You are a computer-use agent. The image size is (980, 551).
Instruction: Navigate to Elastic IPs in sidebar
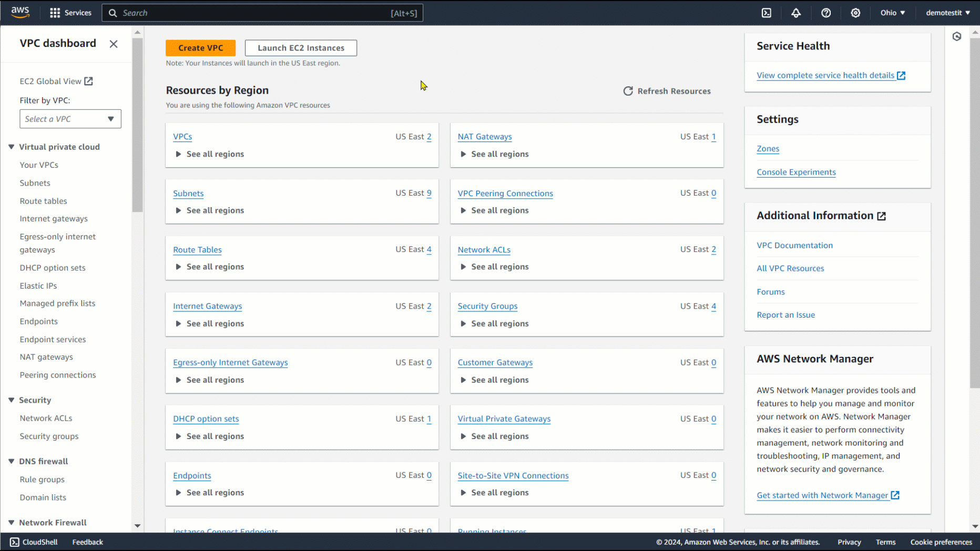(38, 285)
